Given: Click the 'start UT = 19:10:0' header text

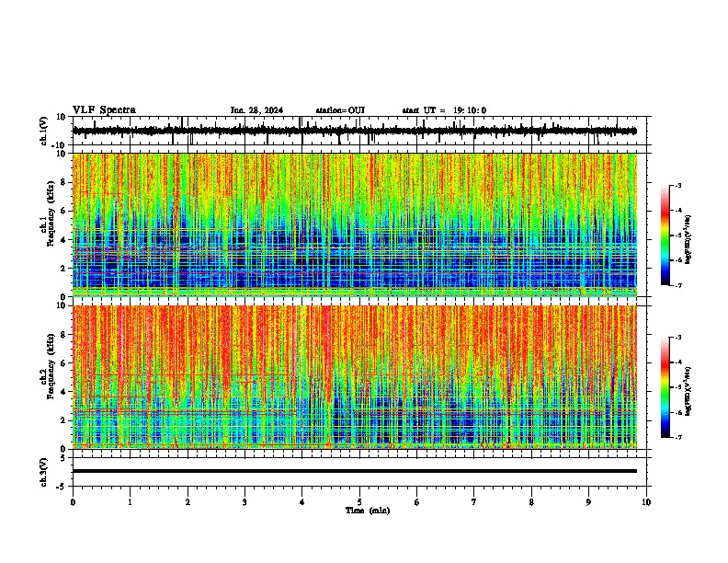Looking at the screenshot, I should (x=444, y=110).
